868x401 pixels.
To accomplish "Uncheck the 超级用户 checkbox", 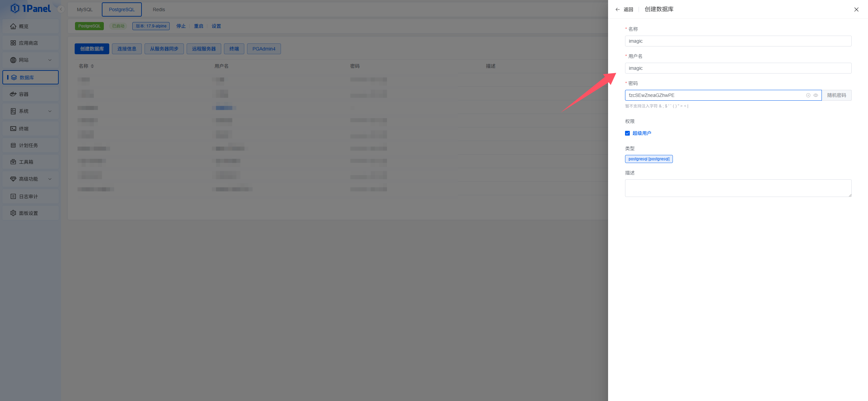I will (x=627, y=133).
